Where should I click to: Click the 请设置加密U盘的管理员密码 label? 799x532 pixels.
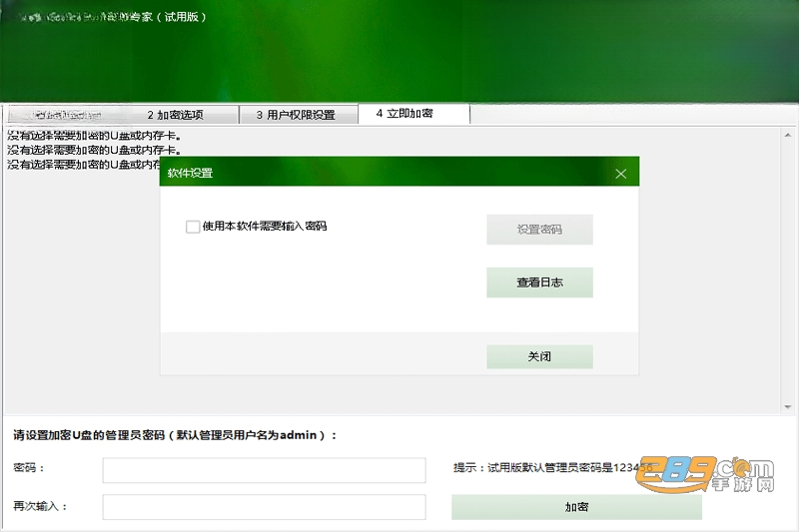coord(174,435)
